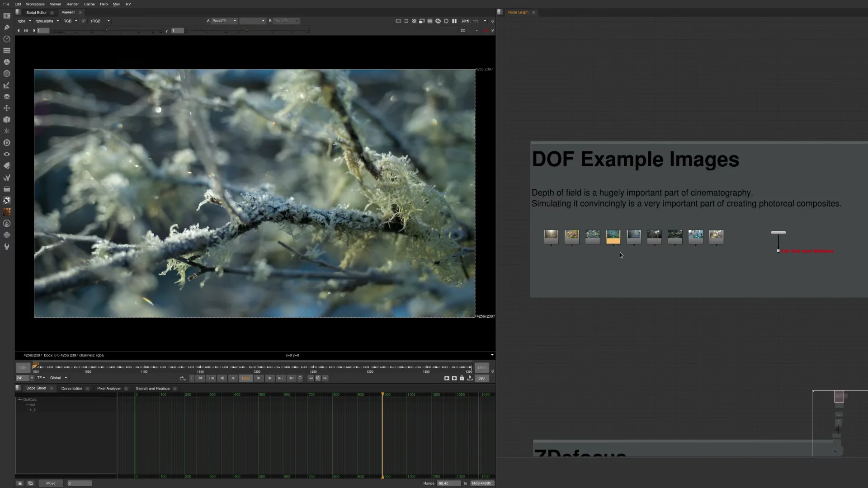Expand the 2D viewer mode dropdown
The height and width of the screenshot is (488, 868).
point(468,30)
